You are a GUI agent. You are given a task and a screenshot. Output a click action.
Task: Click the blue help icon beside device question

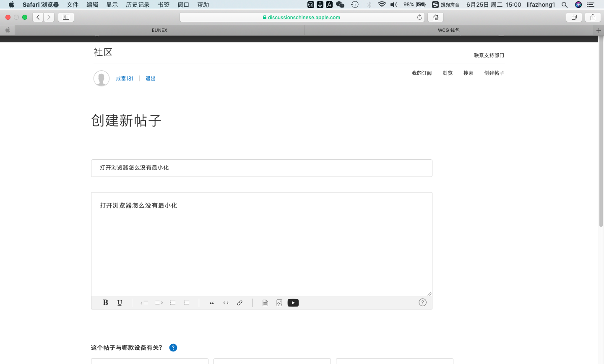click(x=173, y=348)
